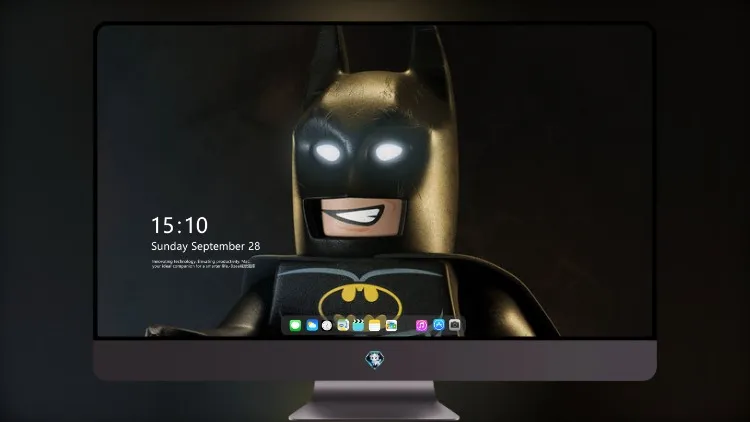Click the Sunday September 28 date
Image resolution: width=750 pixels, height=422 pixels.
pyautogui.click(x=206, y=246)
